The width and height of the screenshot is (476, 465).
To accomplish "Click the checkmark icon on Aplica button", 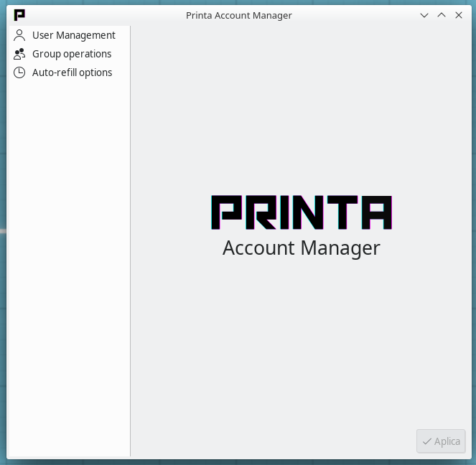I will click(x=426, y=441).
